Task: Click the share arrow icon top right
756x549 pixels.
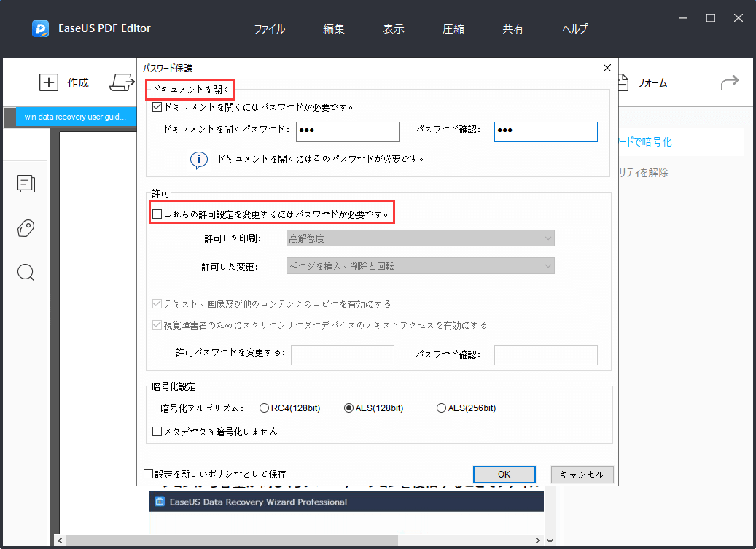Action: tap(729, 82)
